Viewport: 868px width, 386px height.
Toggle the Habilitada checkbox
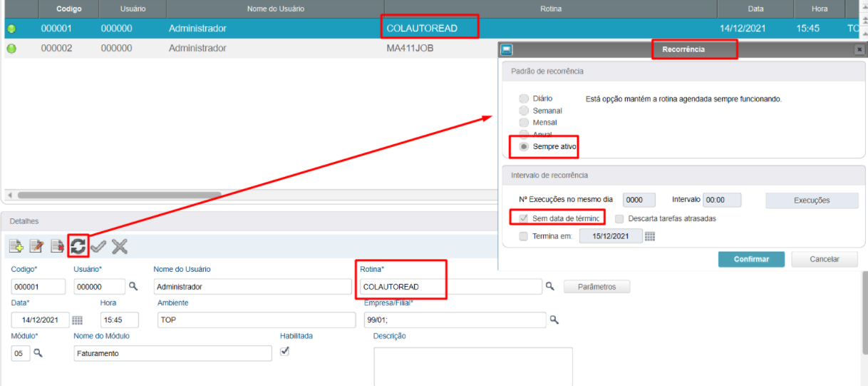[285, 351]
